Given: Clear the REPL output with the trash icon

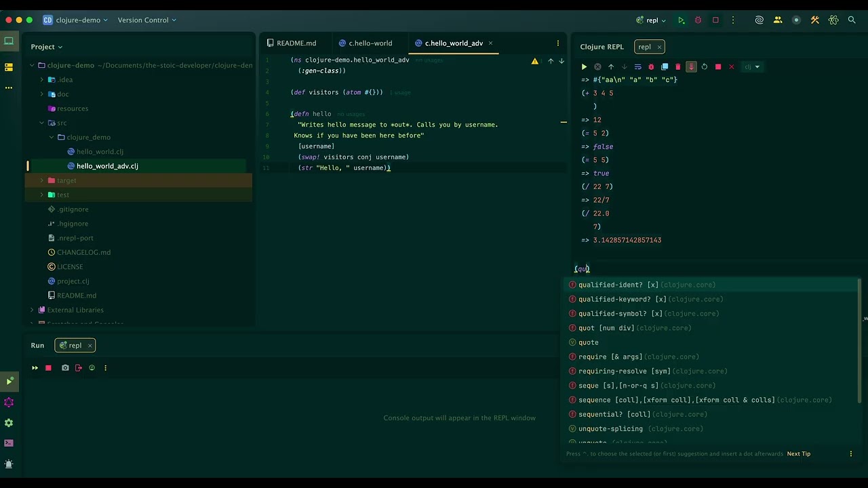Looking at the screenshot, I should tap(677, 66).
